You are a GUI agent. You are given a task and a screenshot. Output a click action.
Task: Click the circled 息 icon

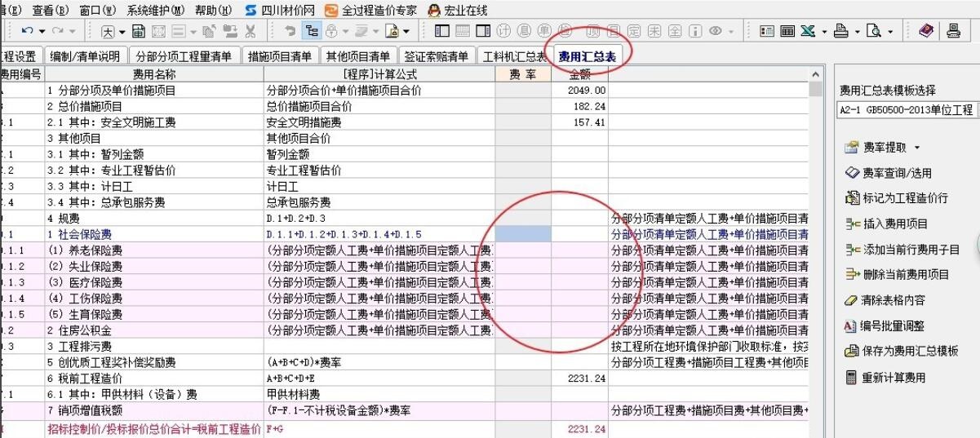tap(522, 31)
